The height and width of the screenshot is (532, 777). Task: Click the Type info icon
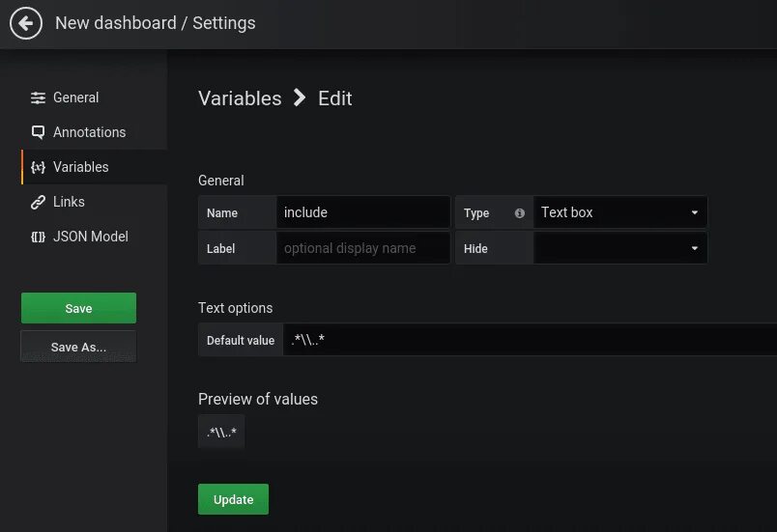520,213
